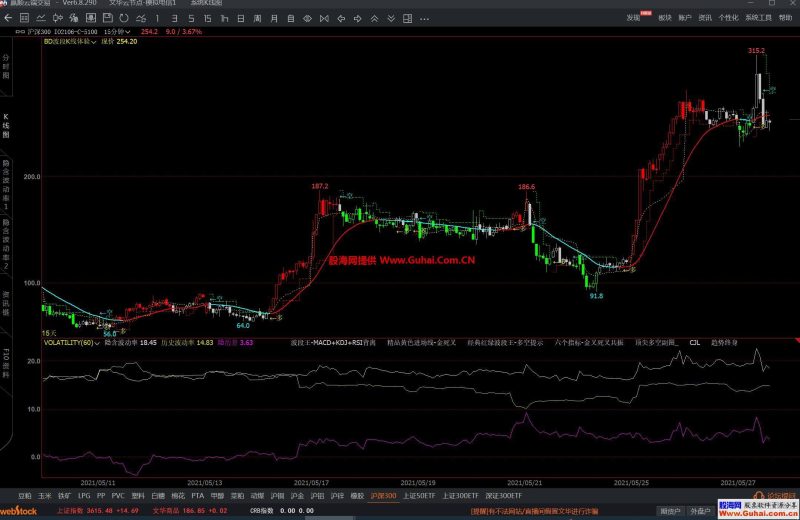Expand the VOLATILITY(60) indicator dropdown
This screenshot has height=520, width=800.
click(x=71, y=343)
